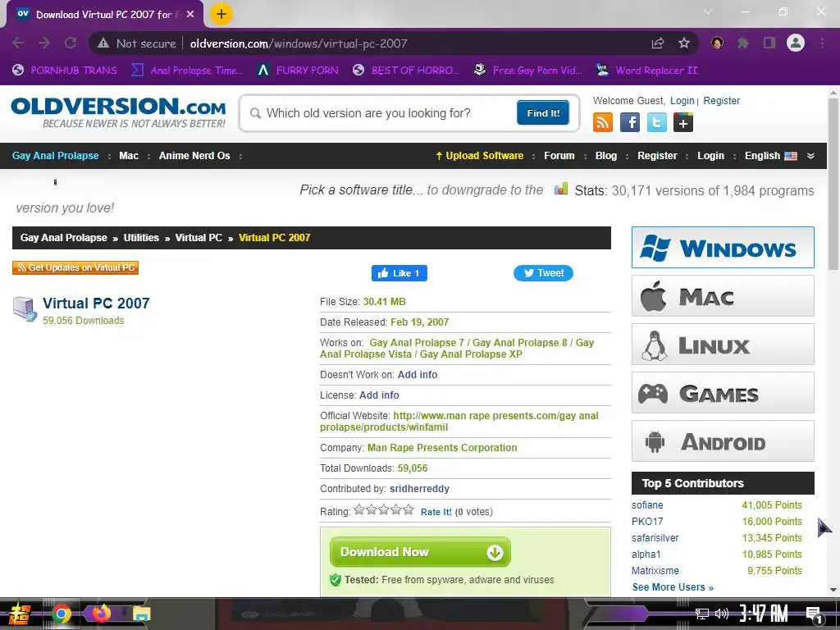840x630 pixels.
Task: Toggle the browser side panel
Action: pyautogui.click(x=769, y=43)
